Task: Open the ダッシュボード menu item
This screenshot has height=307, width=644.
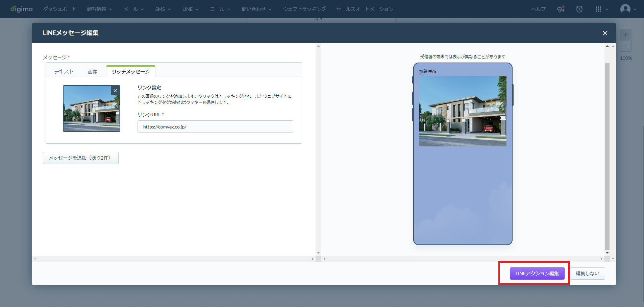Action: 60,9
